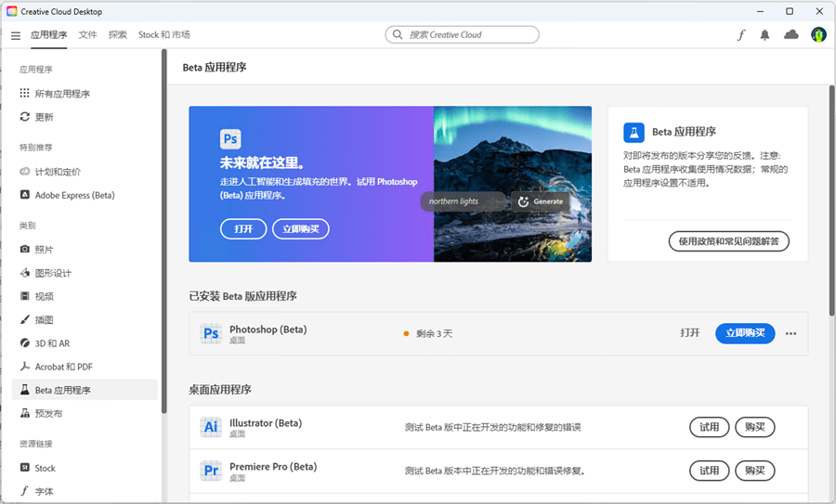Select the 3D 和 AR icon
836x504 pixels.
[x=24, y=343]
